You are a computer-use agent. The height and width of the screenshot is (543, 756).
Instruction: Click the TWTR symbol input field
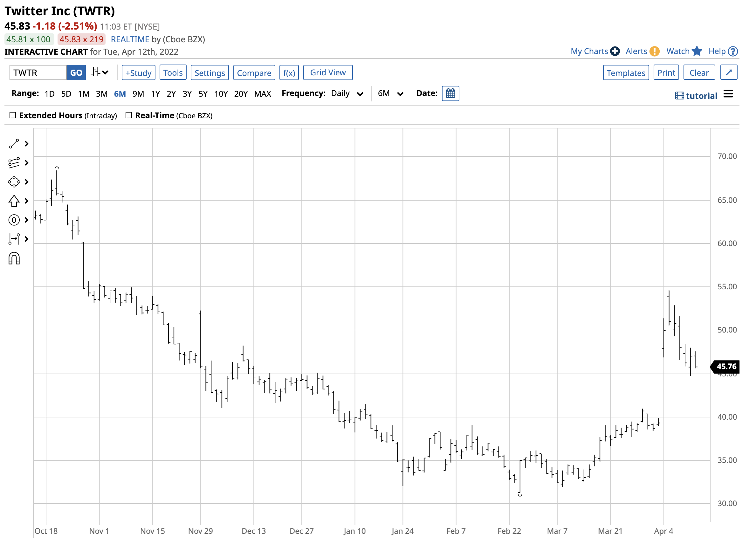38,73
